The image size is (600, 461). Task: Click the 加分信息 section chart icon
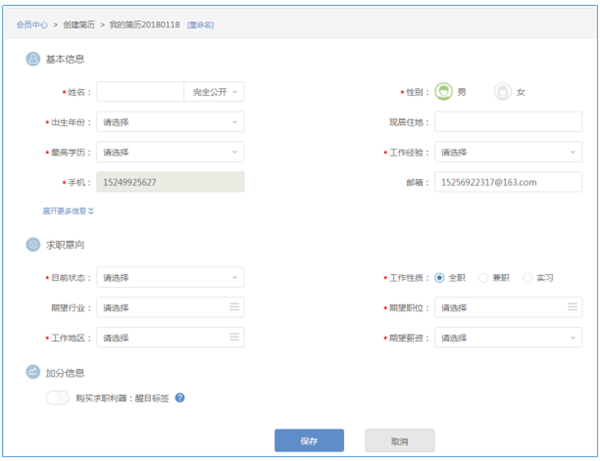point(33,372)
